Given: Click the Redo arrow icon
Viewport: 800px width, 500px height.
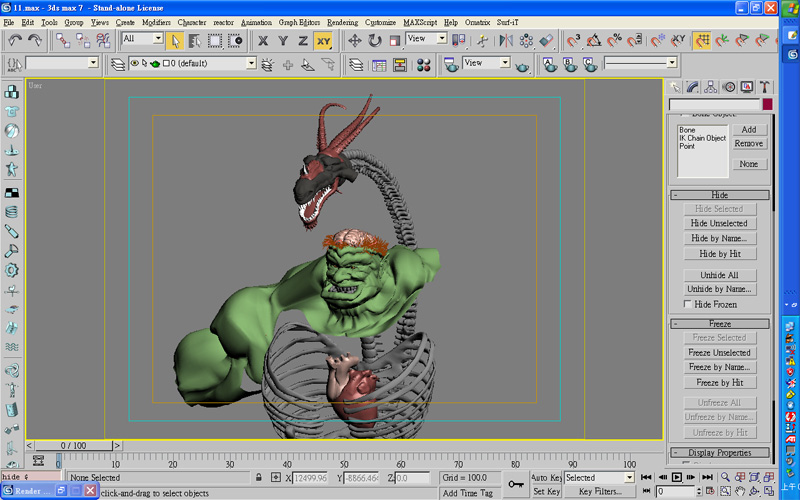Looking at the screenshot, I should click(x=35, y=40).
